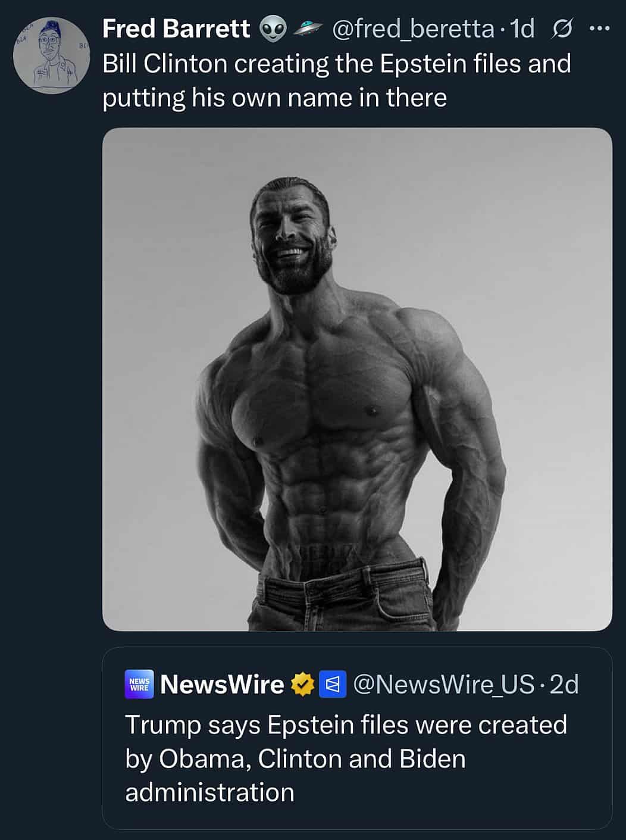Click the UFO emoji next to the name
This screenshot has width=626, height=840.
coord(308,27)
